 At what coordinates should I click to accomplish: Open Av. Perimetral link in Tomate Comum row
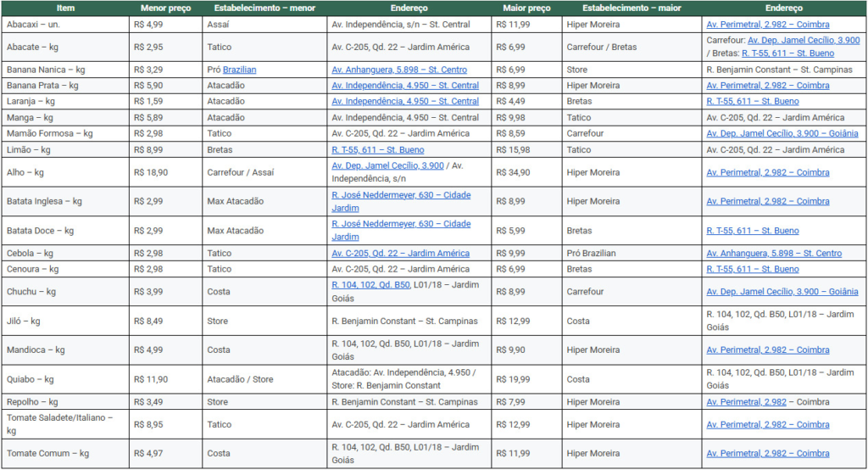point(768,453)
